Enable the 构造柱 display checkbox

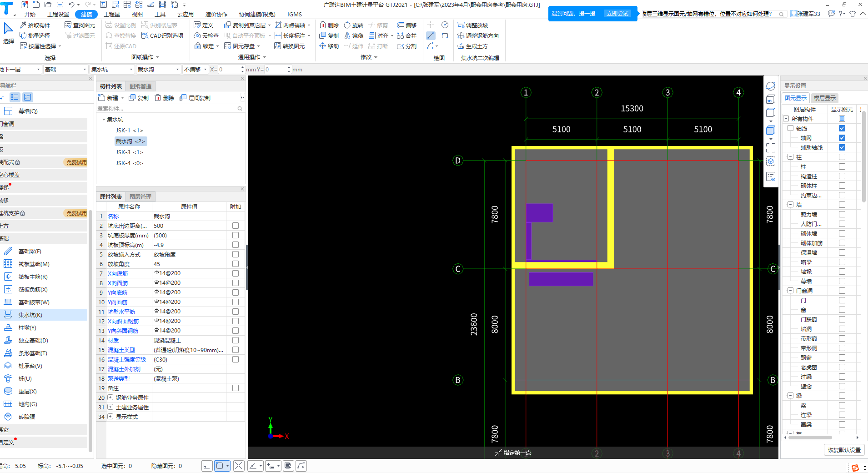(x=842, y=176)
